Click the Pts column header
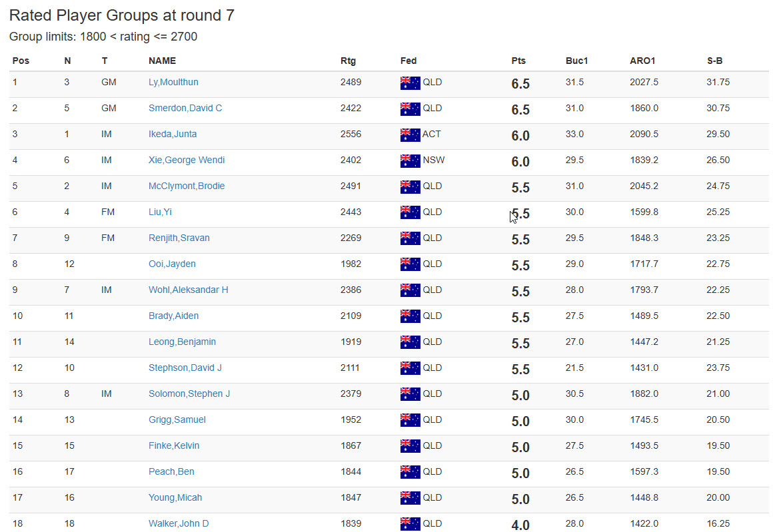Screen dimensions: 777x532 point(518,61)
